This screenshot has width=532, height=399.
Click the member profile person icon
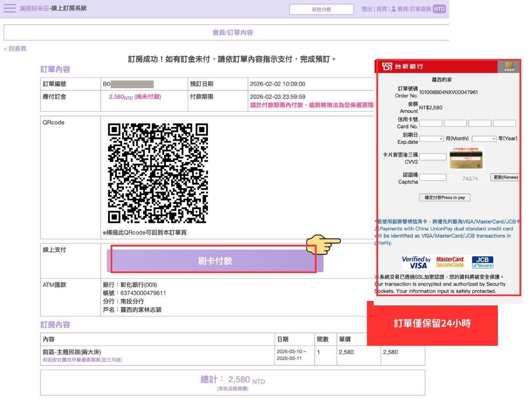[x=393, y=9]
